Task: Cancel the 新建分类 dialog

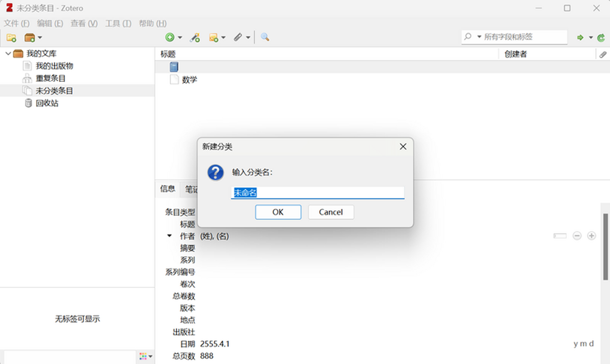Action: pyautogui.click(x=331, y=212)
